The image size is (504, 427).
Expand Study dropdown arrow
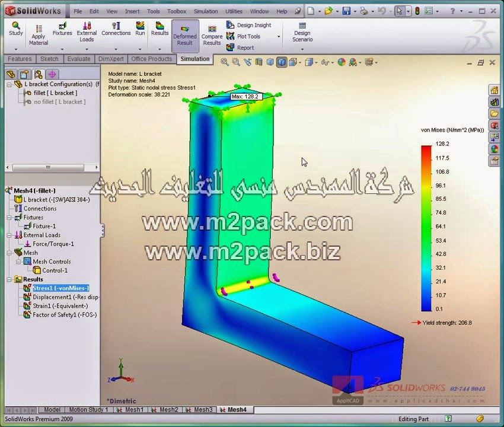click(x=16, y=49)
